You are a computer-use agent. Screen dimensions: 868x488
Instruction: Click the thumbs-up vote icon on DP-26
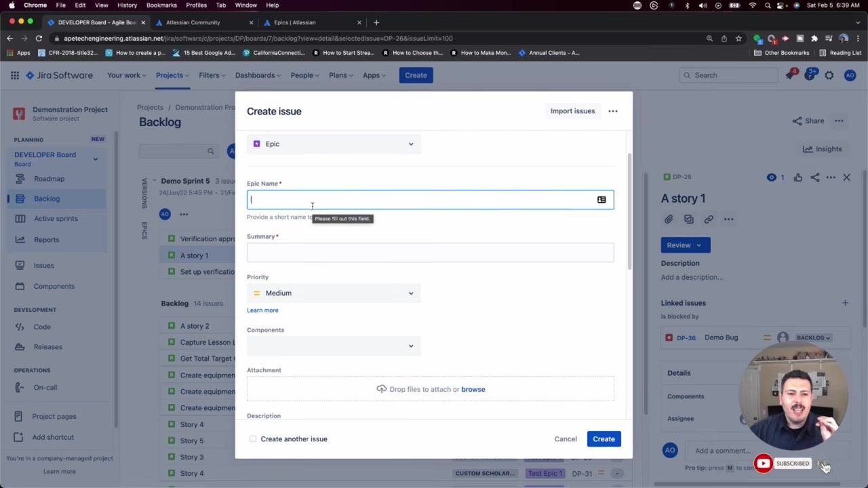pos(798,178)
